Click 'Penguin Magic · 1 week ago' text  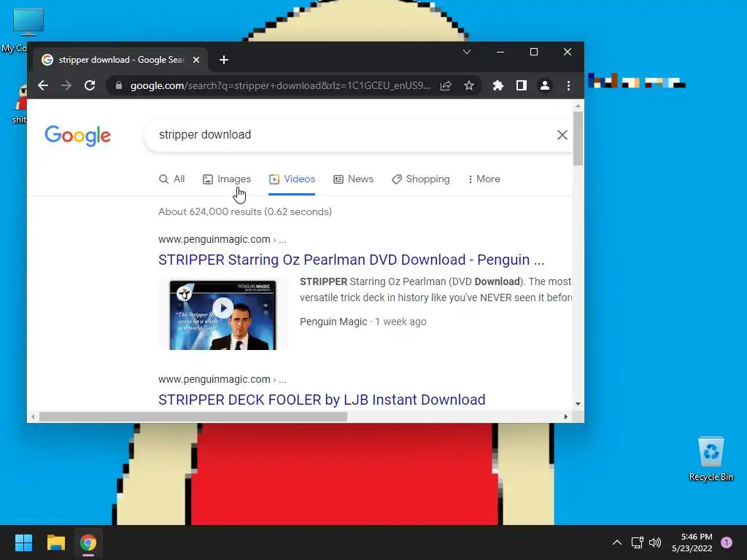[x=363, y=322]
